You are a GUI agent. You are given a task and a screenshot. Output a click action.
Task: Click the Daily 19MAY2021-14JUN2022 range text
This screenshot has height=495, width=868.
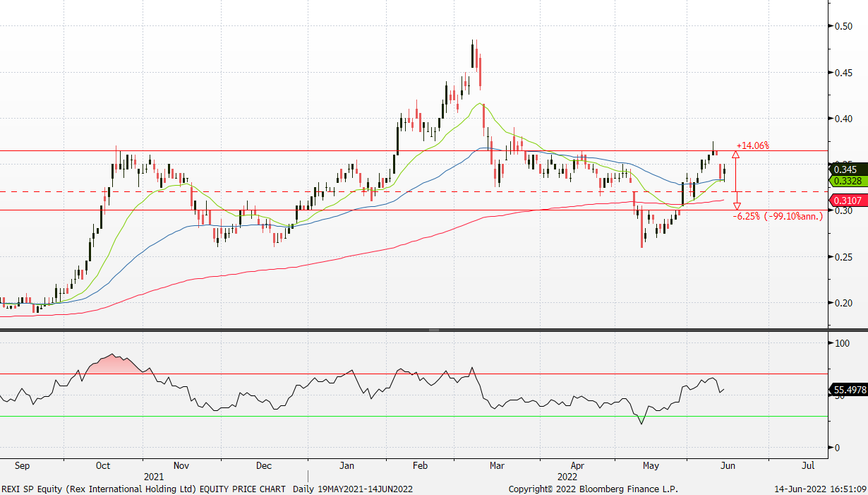353,489
